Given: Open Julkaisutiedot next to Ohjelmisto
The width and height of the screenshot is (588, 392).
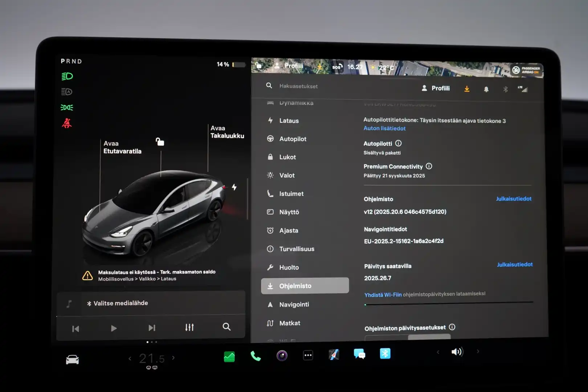Looking at the screenshot, I should pyautogui.click(x=514, y=199).
